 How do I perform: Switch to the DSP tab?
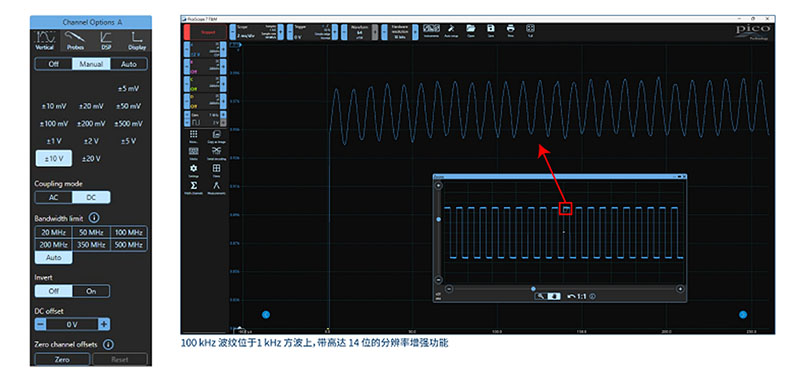(106, 41)
